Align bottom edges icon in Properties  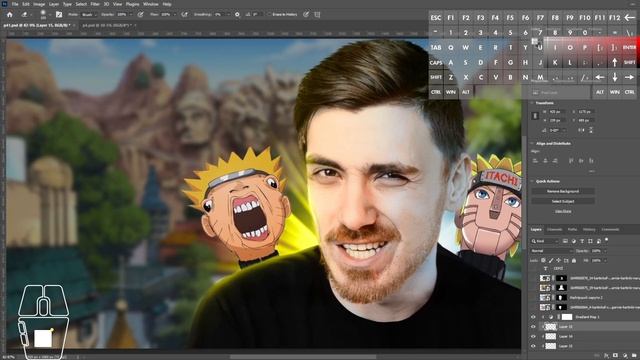pyautogui.click(x=591, y=161)
